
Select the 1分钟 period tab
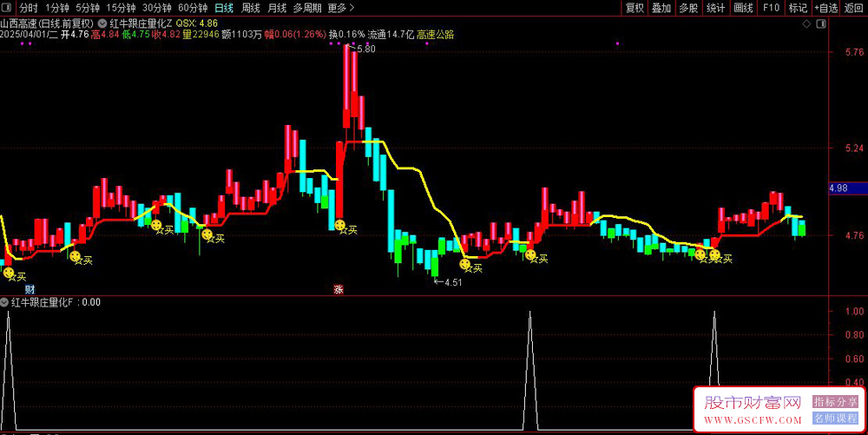tap(57, 8)
